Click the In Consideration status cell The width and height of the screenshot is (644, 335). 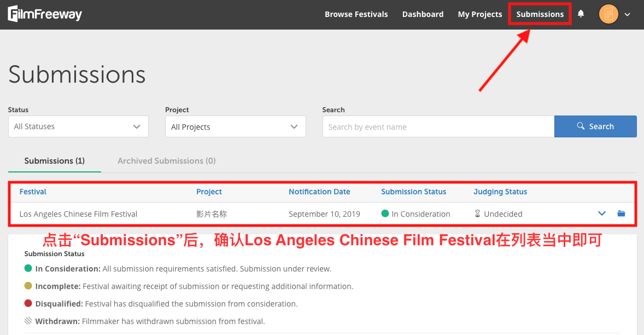coord(415,214)
